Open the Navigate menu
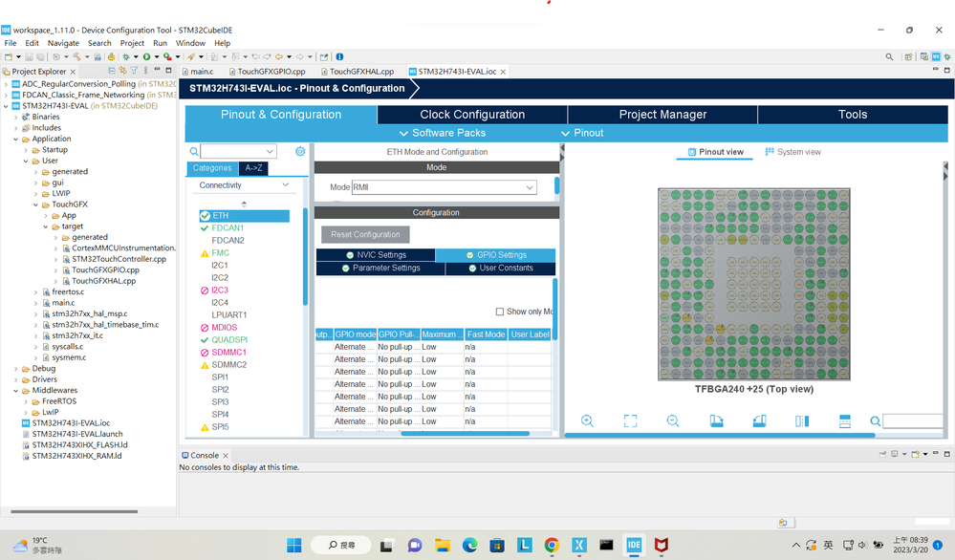 [63, 43]
